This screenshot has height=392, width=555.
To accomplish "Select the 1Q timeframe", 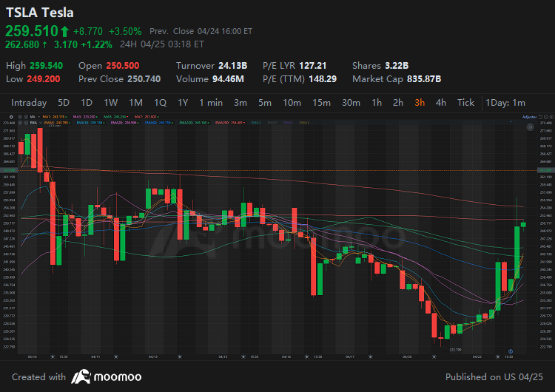I will [x=161, y=103].
